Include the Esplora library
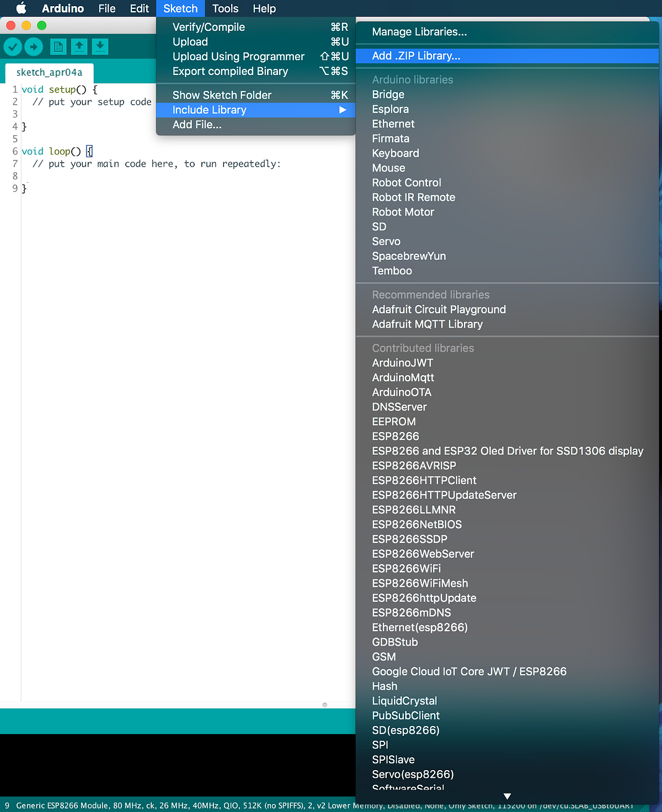 (x=508, y=109)
